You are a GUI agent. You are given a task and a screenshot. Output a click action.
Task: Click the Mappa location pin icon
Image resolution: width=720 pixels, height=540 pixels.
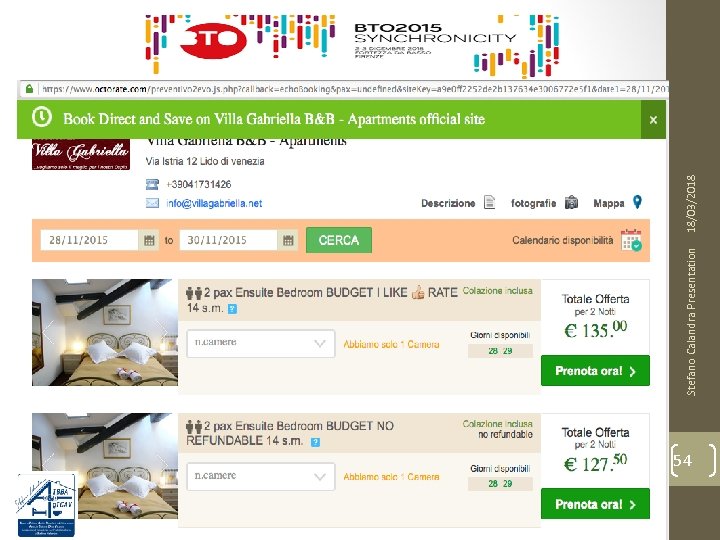click(637, 203)
